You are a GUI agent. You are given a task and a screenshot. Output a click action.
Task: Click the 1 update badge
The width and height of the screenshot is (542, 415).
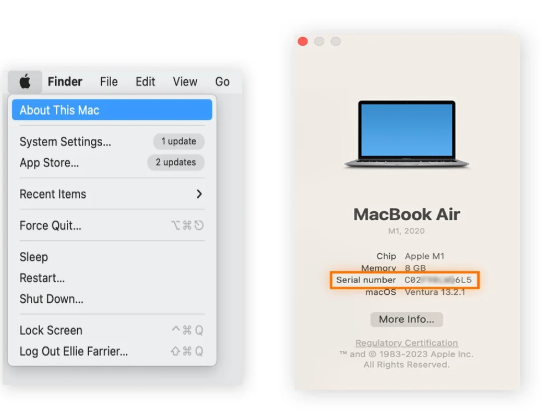pos(179,141)
